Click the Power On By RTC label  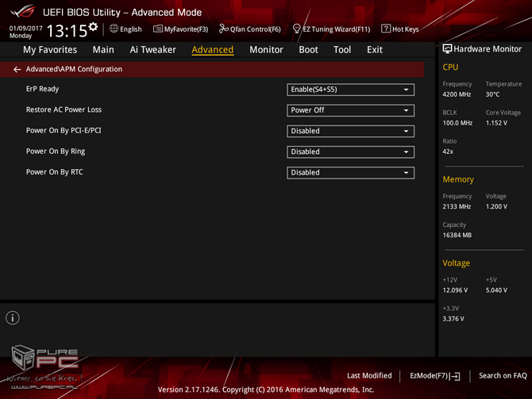(x=54, y=172)
